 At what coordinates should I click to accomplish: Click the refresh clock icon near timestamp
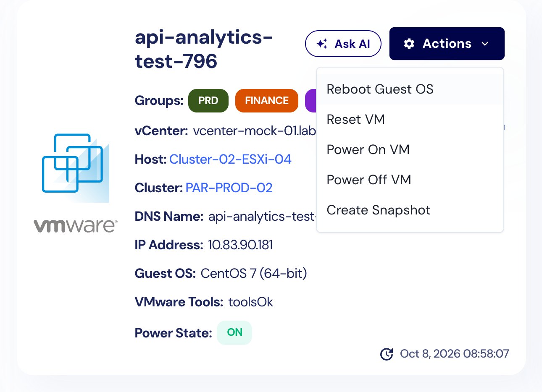point(387,354)
